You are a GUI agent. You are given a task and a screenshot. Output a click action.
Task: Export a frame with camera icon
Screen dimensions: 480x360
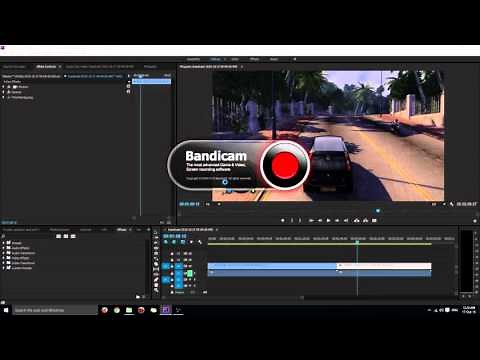(x=374, y=220)
